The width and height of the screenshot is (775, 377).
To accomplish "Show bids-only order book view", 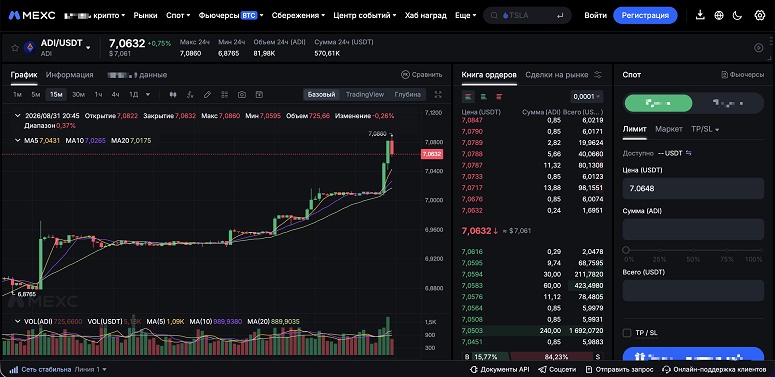I will pos(483,96).
